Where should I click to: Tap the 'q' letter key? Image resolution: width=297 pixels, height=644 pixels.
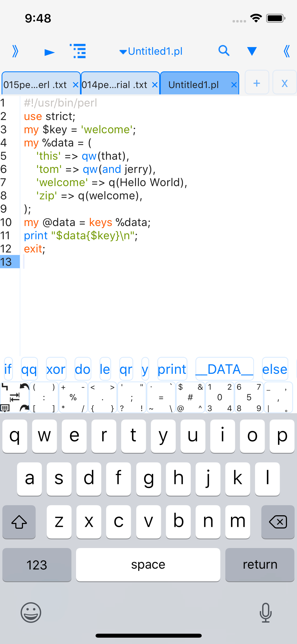point(15,436)
